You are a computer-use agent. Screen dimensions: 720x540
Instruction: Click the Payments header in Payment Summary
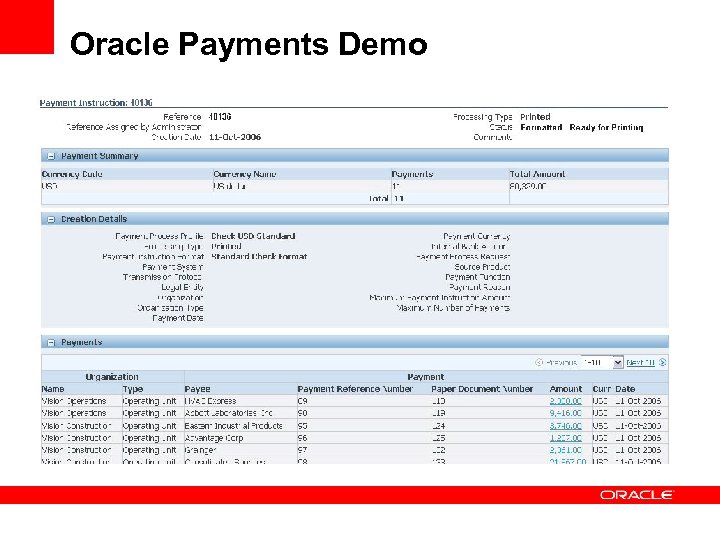pyautogui.click(x=412, y=174)
